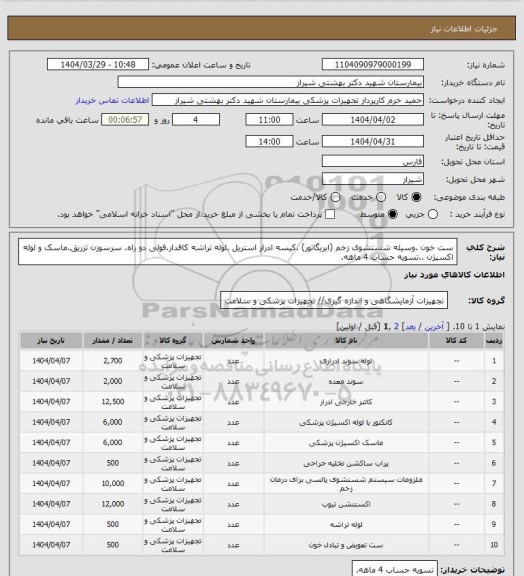Image resolution: width=524 pixels, height=576 pixels.
Task: Select item ست تعویض و تبادل خون
Action: pos(346,545)
